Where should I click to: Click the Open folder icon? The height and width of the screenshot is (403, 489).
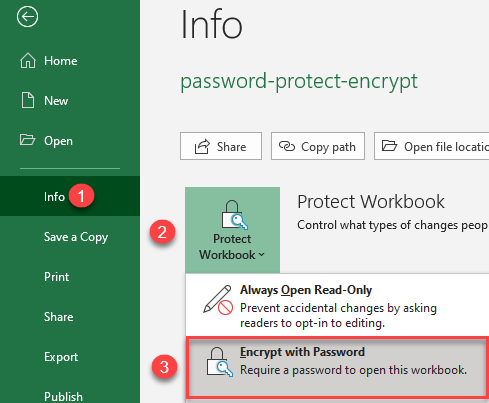tap(27, 140)
